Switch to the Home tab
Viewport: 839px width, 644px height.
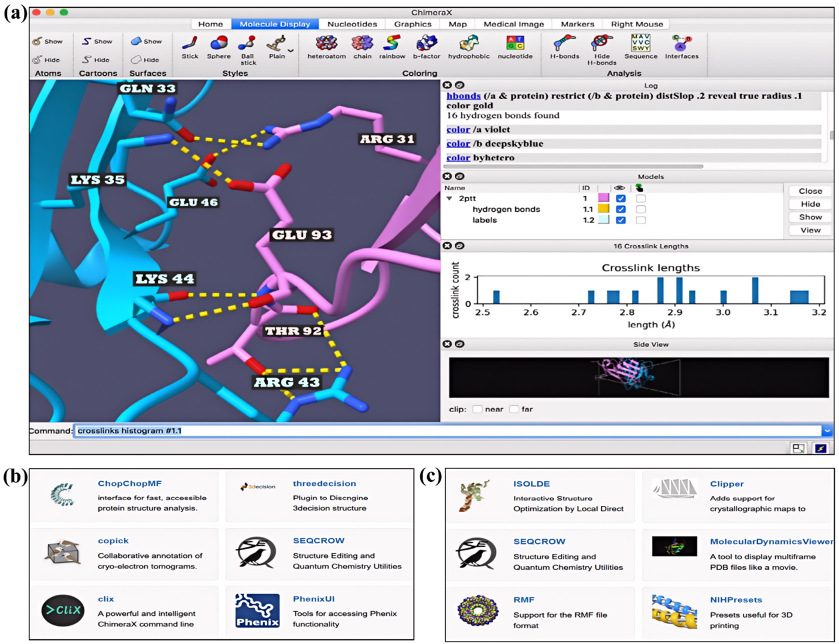210,24
